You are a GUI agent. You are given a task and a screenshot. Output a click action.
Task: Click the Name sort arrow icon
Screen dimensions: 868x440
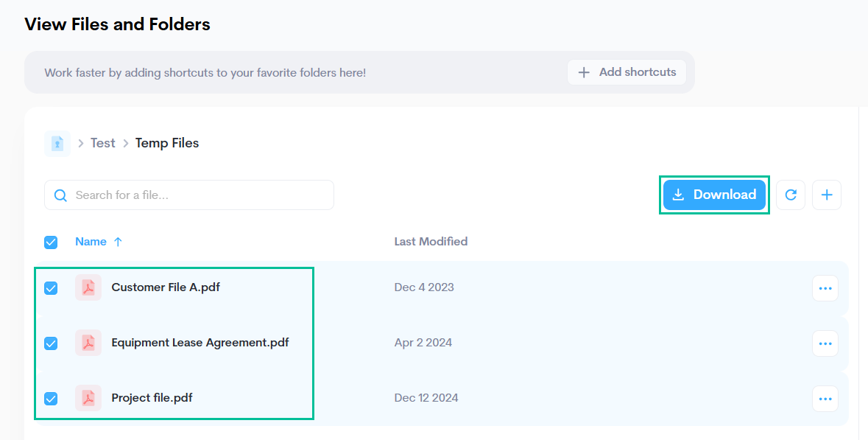click(x=118, y=242)
